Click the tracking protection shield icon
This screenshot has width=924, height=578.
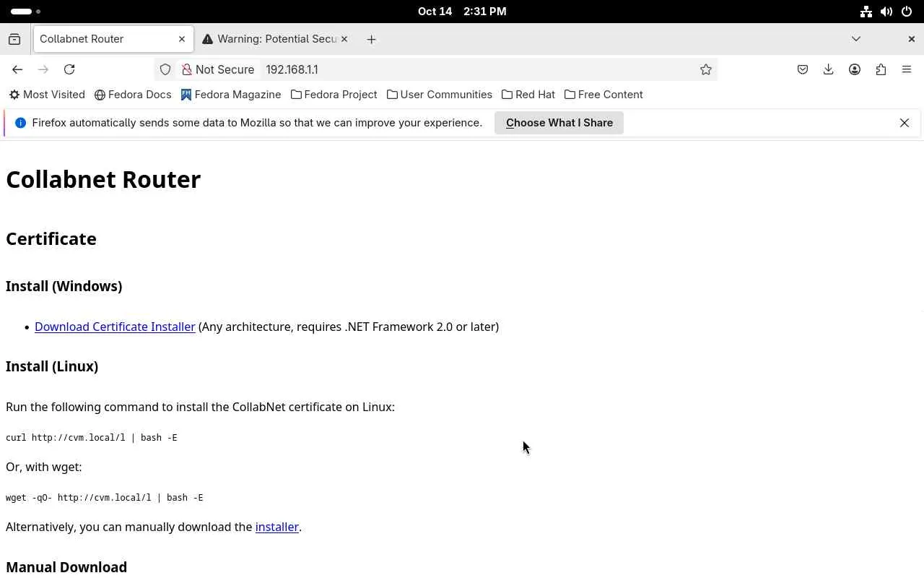pos(165,69)
